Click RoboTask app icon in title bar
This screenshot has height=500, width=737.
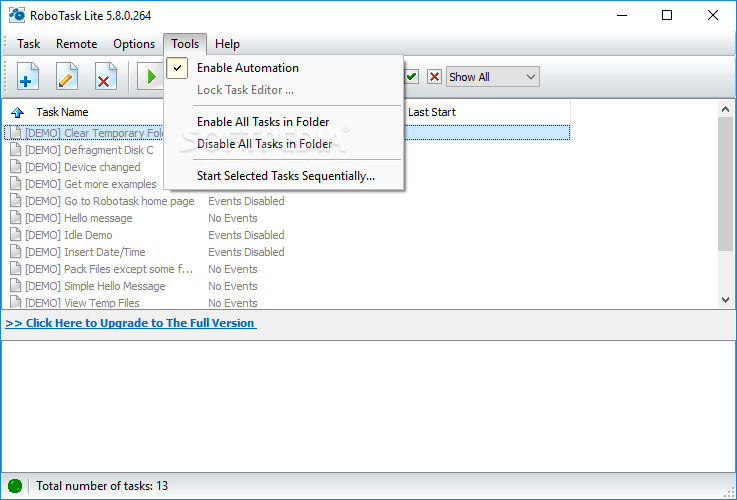coord(17,15)
